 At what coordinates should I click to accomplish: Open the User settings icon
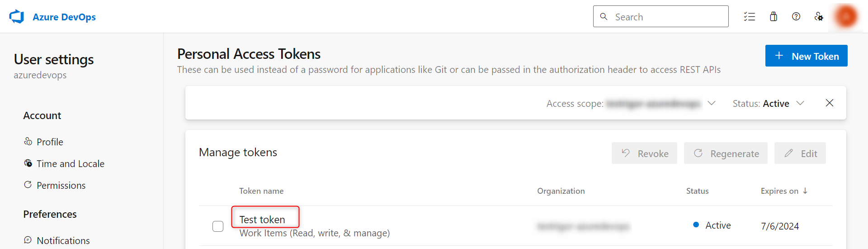pyautogui.click(x=819, y=17)
